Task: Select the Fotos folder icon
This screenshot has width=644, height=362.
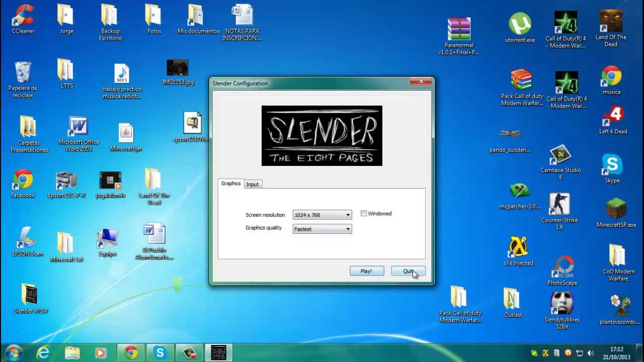Action: point(154,19)
